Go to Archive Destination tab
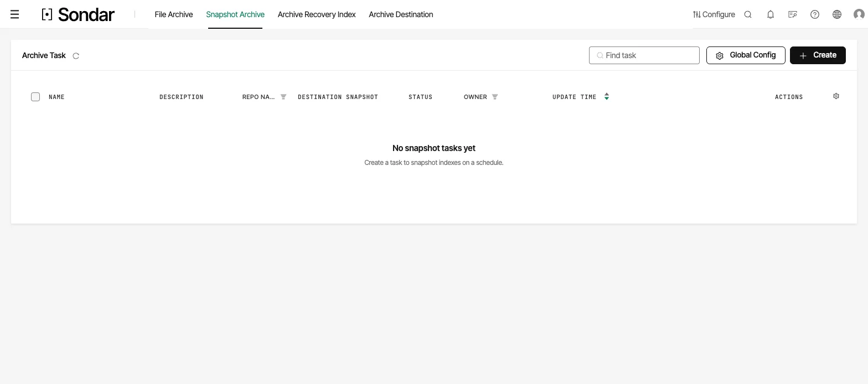The height and width of the screenshot is (384, 868). (401, 14)
